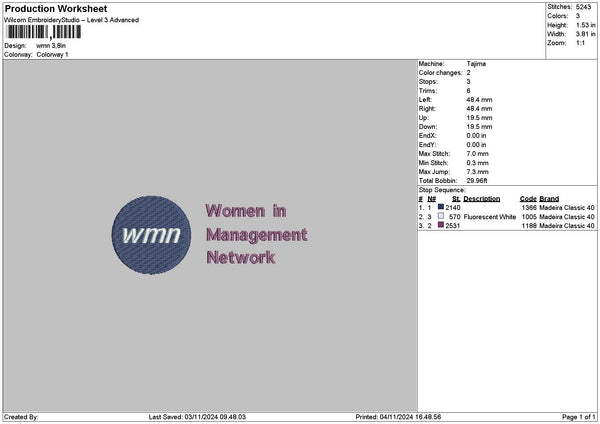This screenshot has width=600, height=424.
Task: Click the EndY value 0.00 in
Action: 476,145
